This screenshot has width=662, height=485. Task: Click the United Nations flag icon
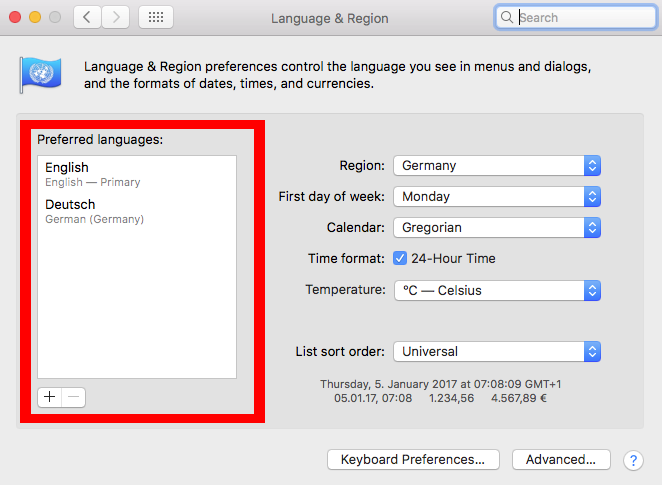tap(41, 75)
